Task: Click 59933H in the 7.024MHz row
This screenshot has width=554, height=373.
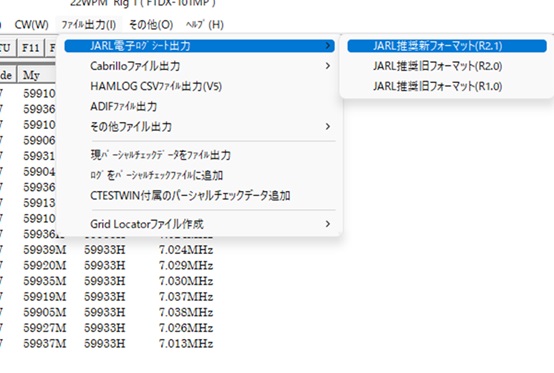Action: click(x=105, y=250)
